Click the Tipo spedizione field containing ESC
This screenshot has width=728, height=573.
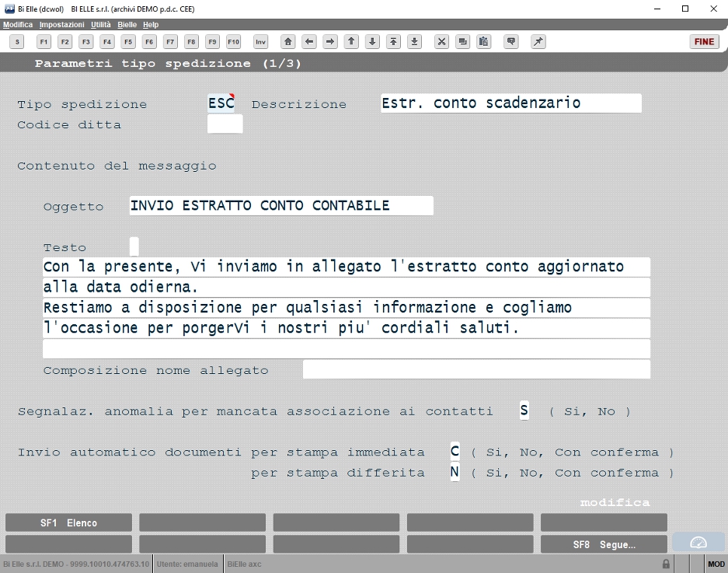tap(221, 103)
